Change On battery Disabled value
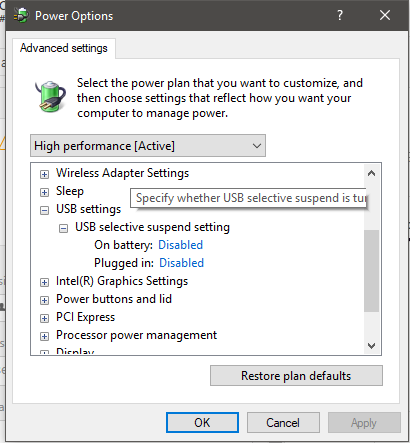Viewport: 410px width, 443px height. [x=180, y=245]
